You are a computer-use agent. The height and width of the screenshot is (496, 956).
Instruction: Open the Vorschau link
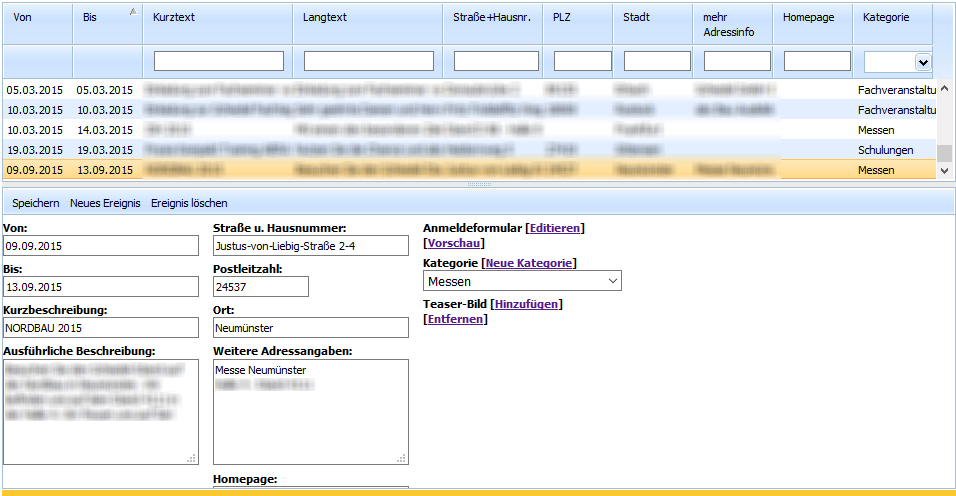coord(454,243)
